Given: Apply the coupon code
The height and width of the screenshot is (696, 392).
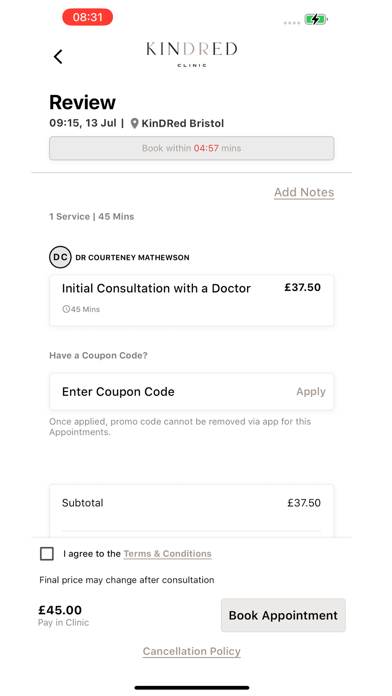Looking at the screenshot, I should (x=311, y=392).
